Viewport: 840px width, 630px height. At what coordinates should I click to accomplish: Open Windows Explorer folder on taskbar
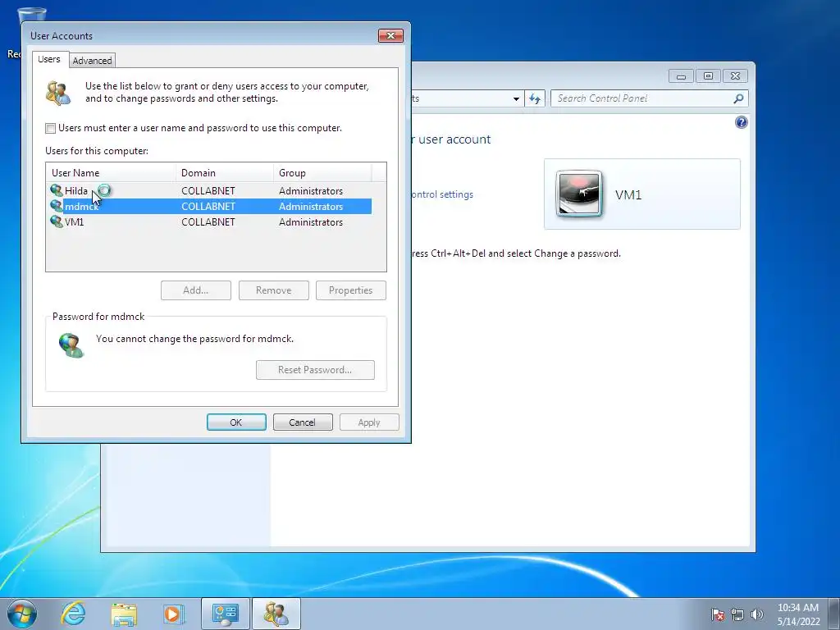coord(124,614)
